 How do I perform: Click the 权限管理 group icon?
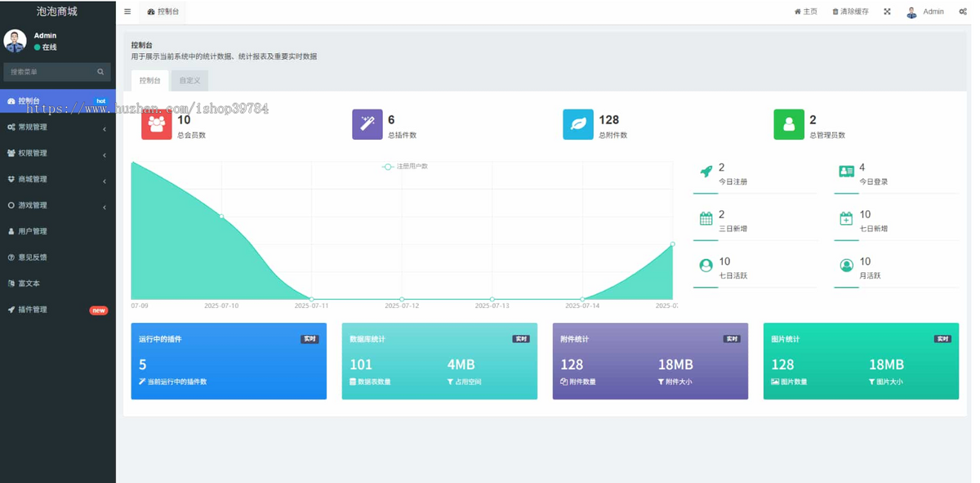click(x=11, y=154)
